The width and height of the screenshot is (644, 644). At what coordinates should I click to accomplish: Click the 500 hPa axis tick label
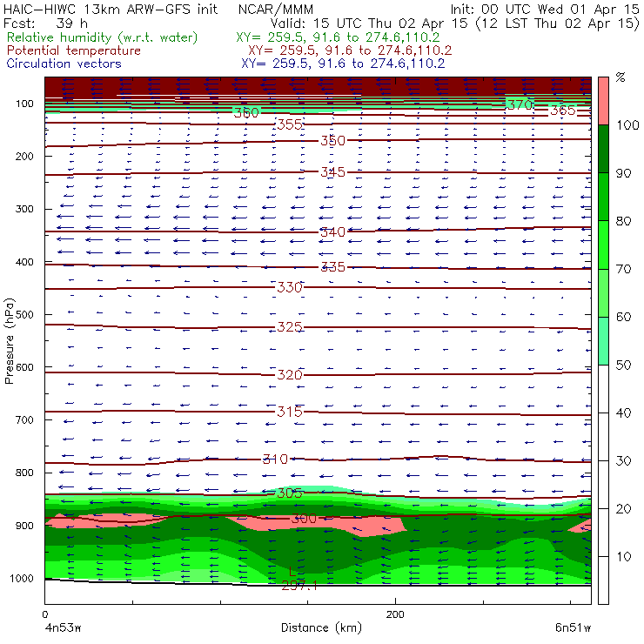[24, 315]
